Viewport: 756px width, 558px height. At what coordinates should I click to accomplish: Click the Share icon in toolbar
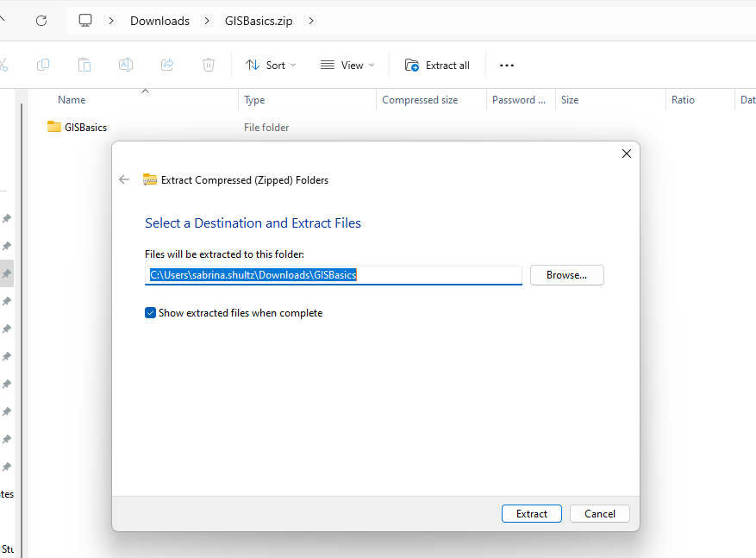(x=167, y=65)
